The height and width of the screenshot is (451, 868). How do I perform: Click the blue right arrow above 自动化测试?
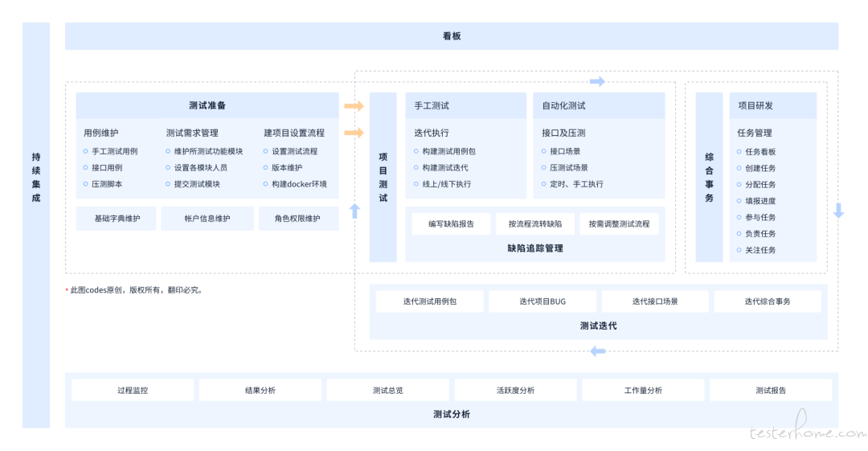(x=597, y=81)
